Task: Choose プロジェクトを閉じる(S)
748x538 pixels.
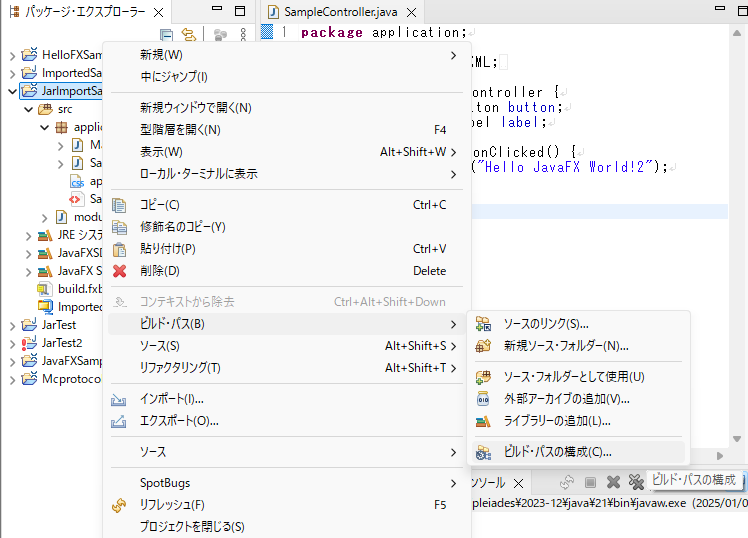Action: pyautogui.click(x=286, y=527)
